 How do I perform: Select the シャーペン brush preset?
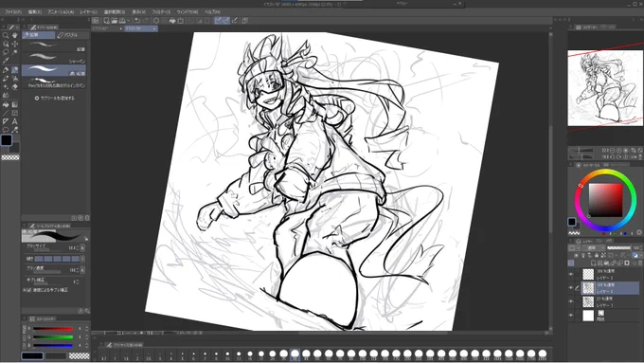(x=54, y=58)
